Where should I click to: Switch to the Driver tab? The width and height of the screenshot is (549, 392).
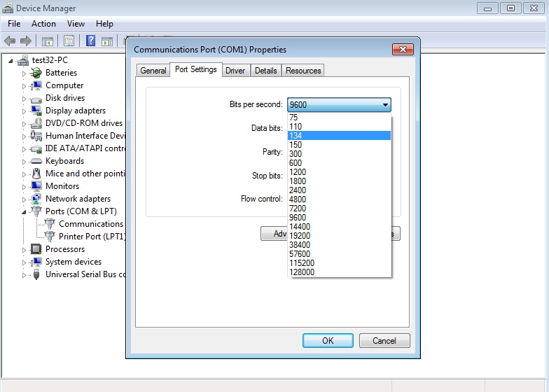235,71
